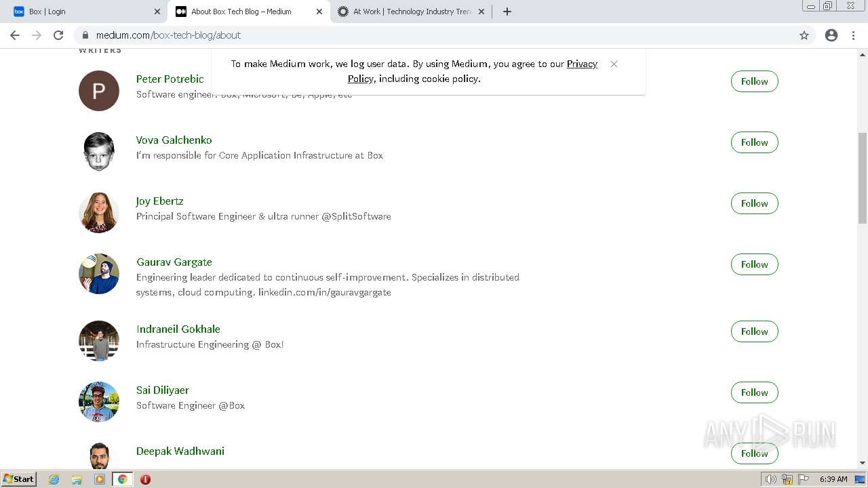
Task: Click Gaurav Gargate's bio with the linkedin.com address
Action: click(x=328, y=285)
